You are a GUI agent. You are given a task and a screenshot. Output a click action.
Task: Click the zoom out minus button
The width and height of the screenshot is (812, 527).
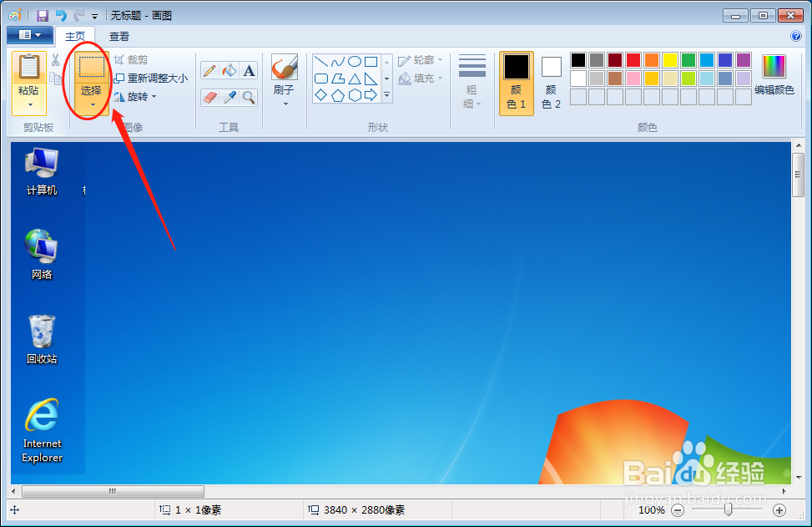[678, 510]
